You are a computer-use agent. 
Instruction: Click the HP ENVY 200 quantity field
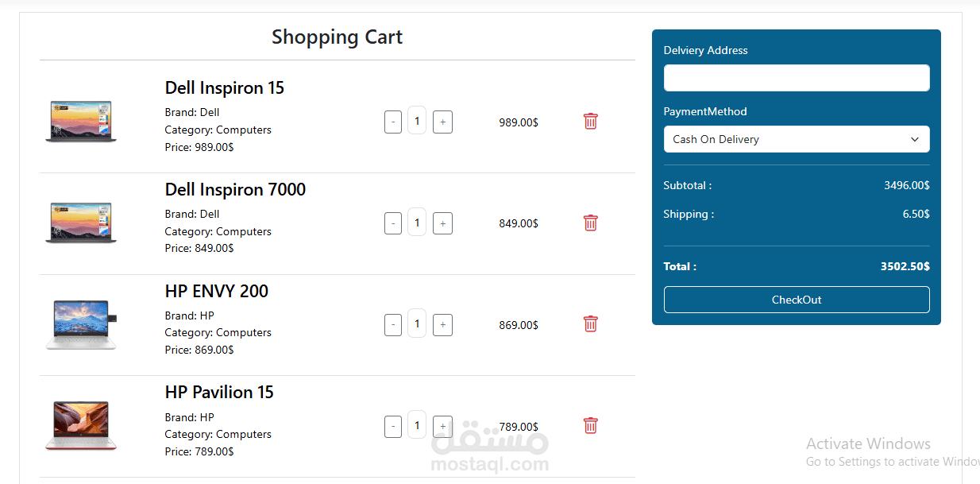point(417,323)
